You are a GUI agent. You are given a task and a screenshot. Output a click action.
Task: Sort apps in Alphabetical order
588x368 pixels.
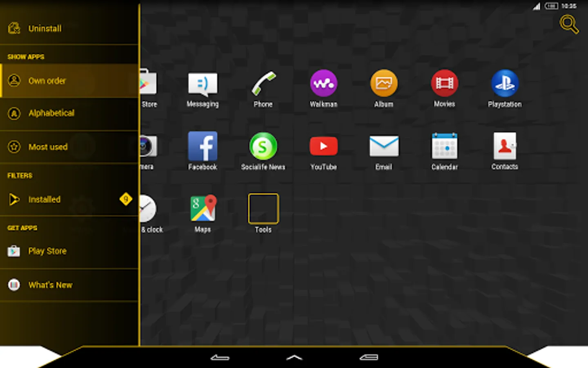tap(69, 113)
